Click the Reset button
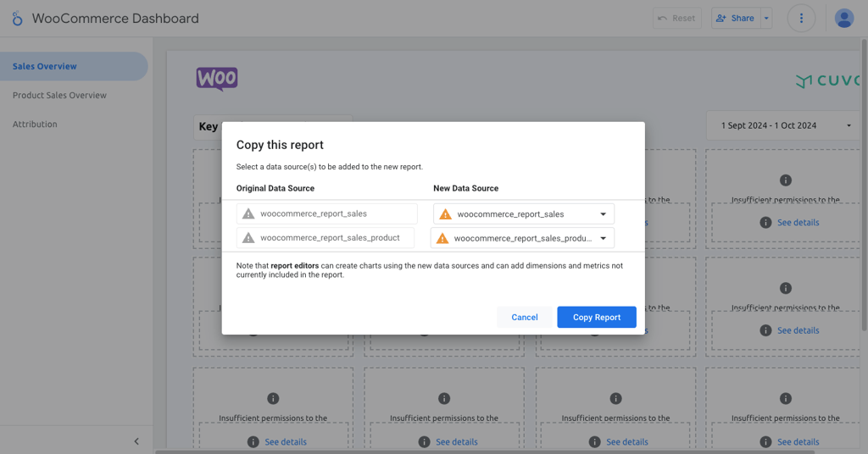The width and height of the screenshot is (868, 454). click(676, 18)
